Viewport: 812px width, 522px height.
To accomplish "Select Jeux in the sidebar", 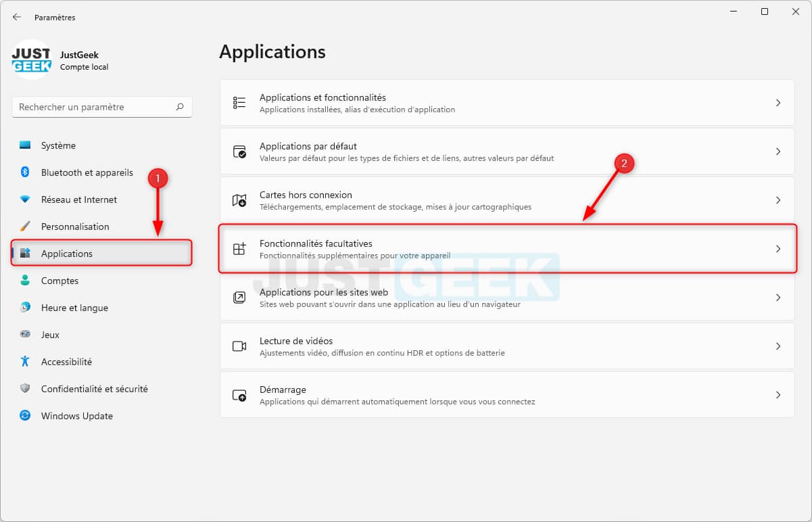I will 102,335.
